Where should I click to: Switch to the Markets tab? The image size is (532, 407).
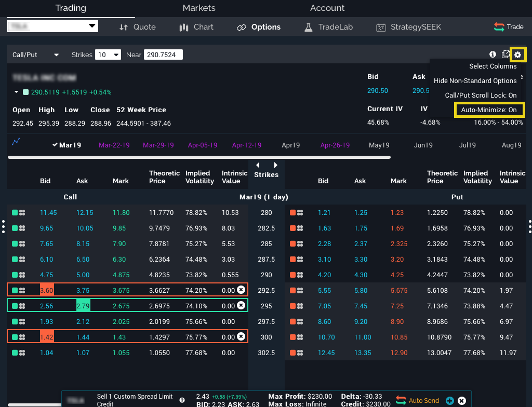(x=199, y=8)
